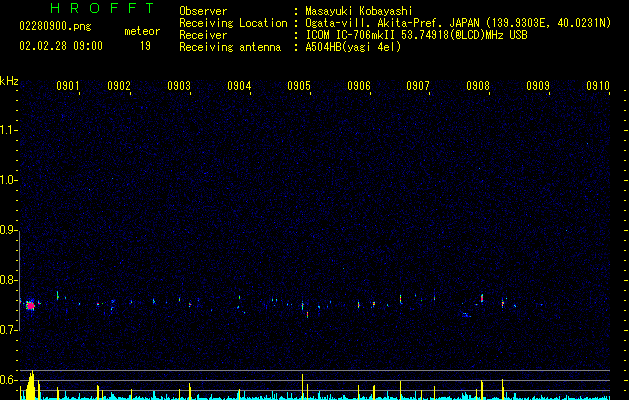Click the kHz axis unit label
This screenshot has width=629, height=400.
(9, 81)
